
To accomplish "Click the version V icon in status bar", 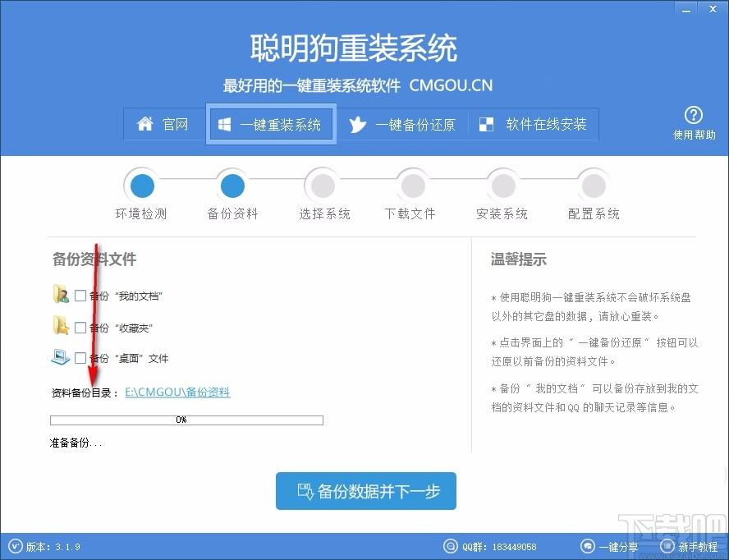I will click(x=15, y=546).
